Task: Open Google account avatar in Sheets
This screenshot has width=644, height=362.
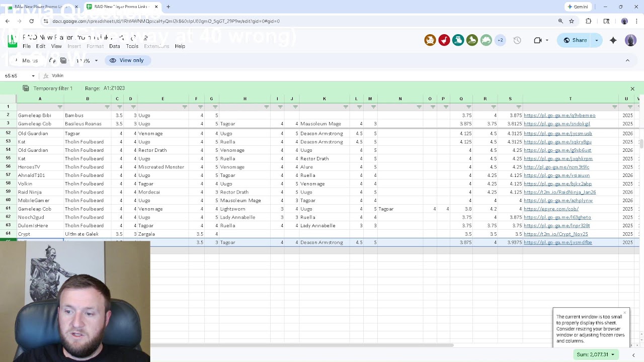Action: pos(631,40)
